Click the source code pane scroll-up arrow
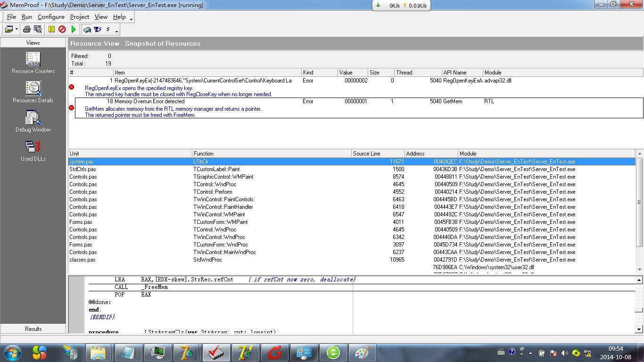Image resolution: width=644 pixels, height=362 pixels. (640, 280)
